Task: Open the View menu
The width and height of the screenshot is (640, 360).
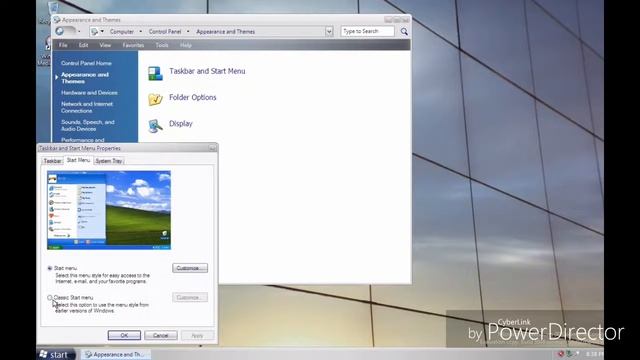Action: pyautogui.click(x=105, y=45)
